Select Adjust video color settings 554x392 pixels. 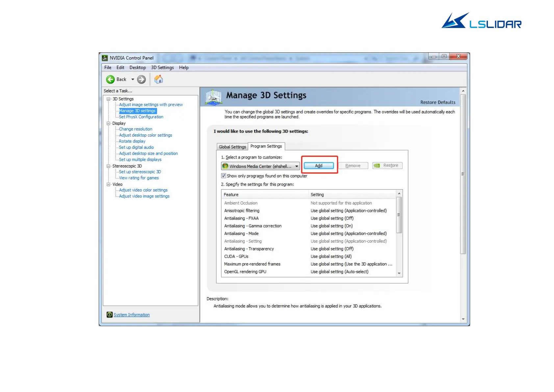(x=143, y=190)
